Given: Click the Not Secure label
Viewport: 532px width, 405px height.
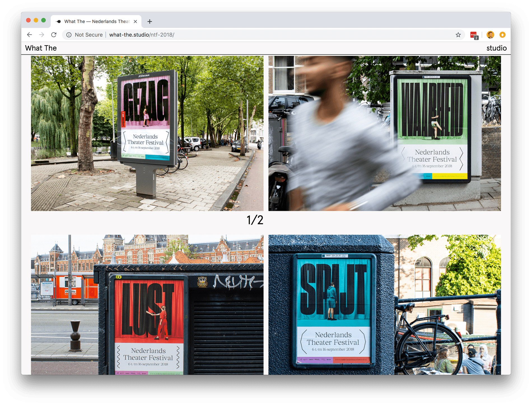Looking at the screenshot, I should pyautogui.click(x=88, y=35).
